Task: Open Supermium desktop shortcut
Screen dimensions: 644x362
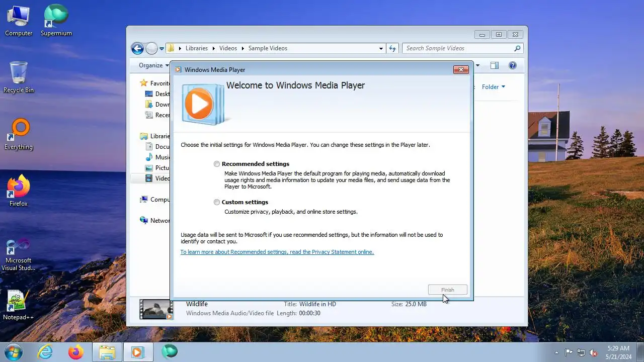Action: tap(56, 21)
